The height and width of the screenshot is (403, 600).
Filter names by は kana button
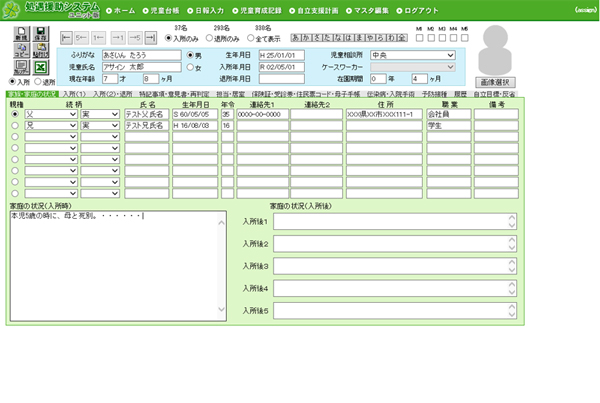(x=349, y=38)
